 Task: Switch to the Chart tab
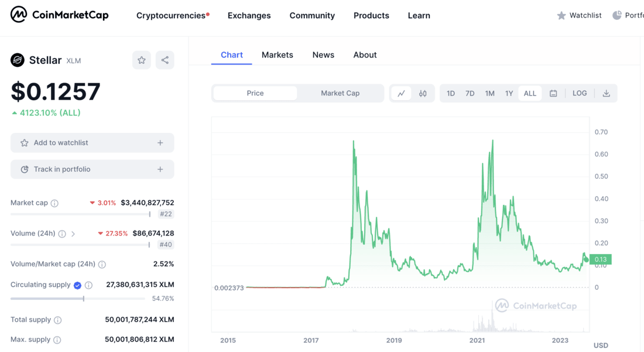click(x=232, y=55)
